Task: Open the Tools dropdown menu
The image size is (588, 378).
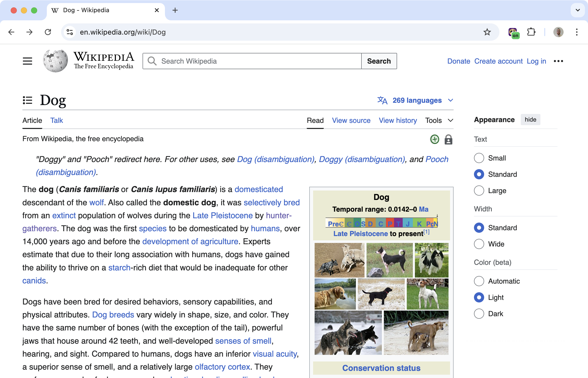Action: pyautogui.click(x=439, y=121)
